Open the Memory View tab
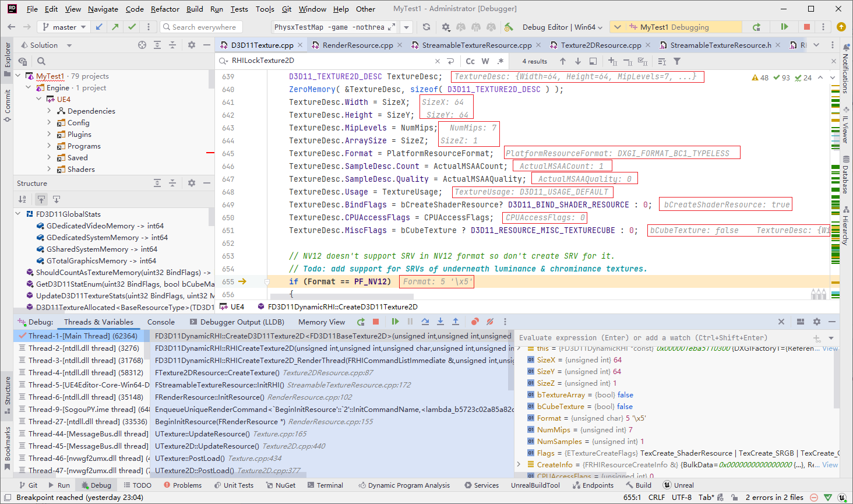 pyautogui.click(x=322, y=322)
